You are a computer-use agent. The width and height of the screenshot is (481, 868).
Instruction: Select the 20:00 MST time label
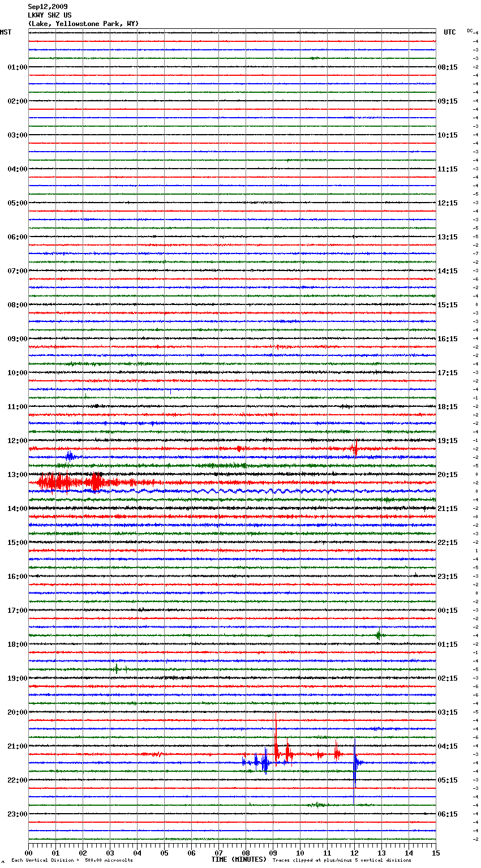click(x=17, y=712)
